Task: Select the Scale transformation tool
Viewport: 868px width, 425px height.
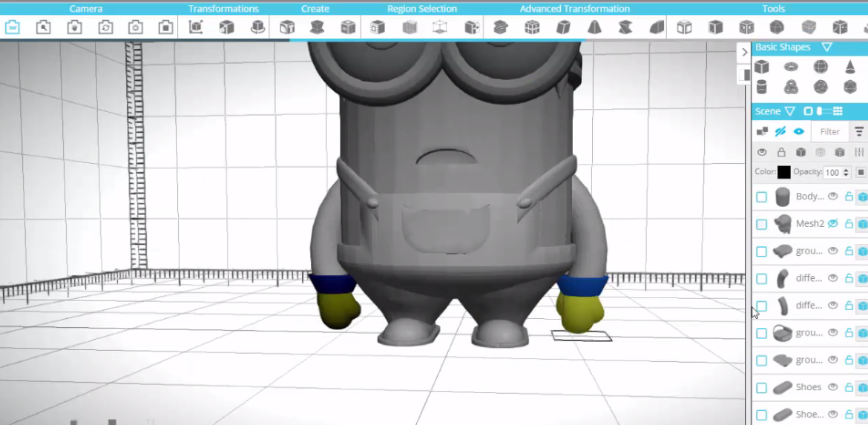Action: click(x=226, y=27)
